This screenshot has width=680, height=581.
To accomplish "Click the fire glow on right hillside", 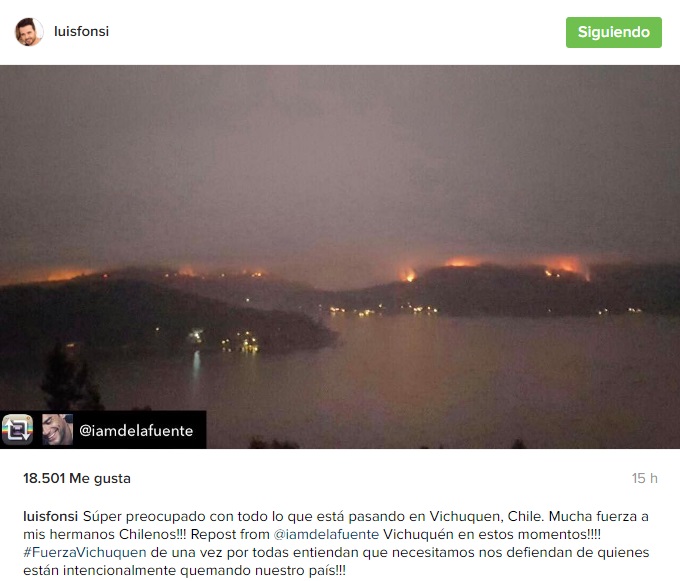I will click(564, 266).
